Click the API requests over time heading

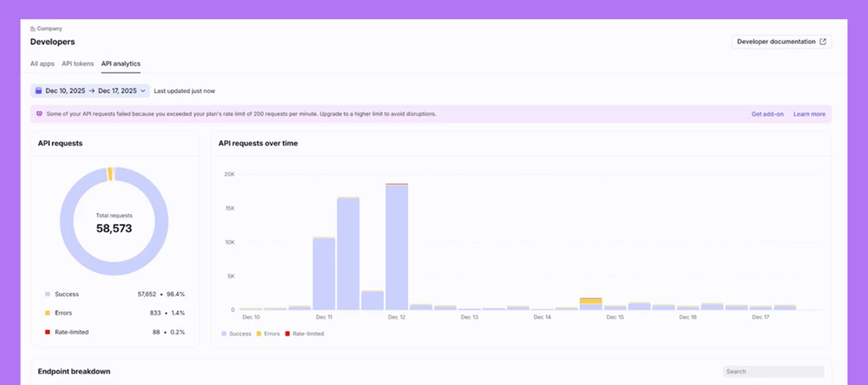point(258,143)
